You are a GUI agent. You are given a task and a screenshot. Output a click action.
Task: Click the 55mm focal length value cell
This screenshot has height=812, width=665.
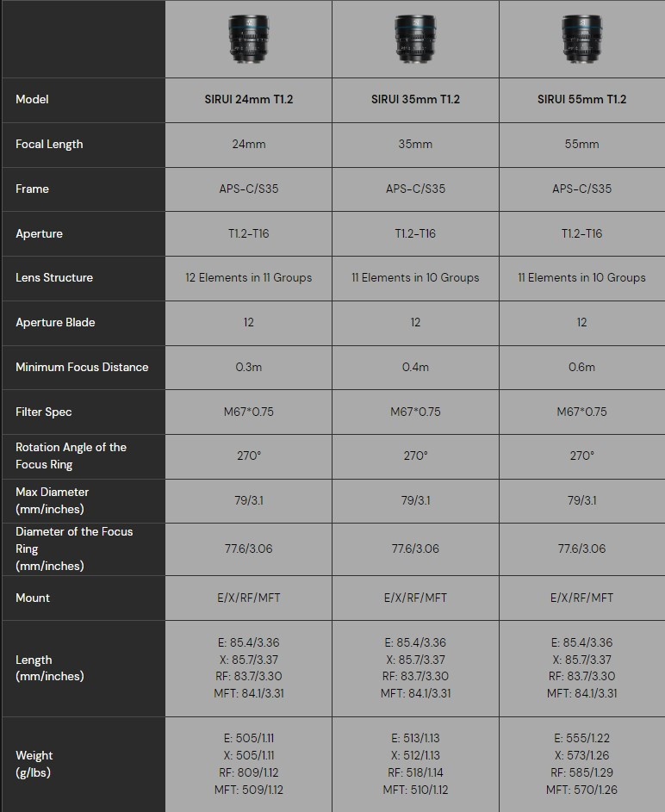coord(581,144)
